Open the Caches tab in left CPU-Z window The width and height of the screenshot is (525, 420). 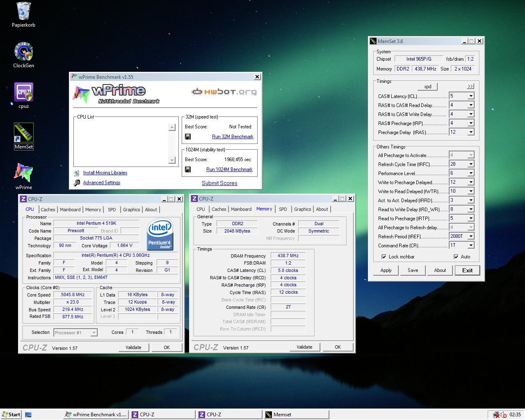[48, 210]
